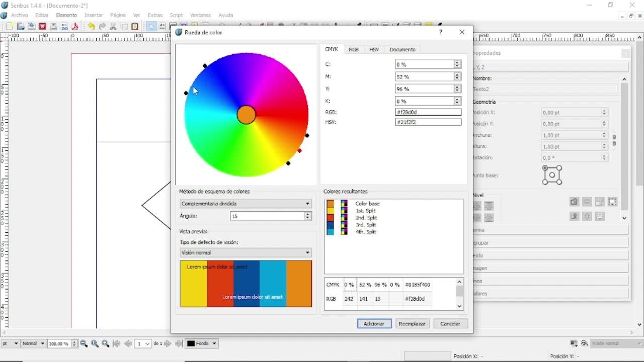
Task: Click the Cancelar button
Action: click(x=450, y=324)
